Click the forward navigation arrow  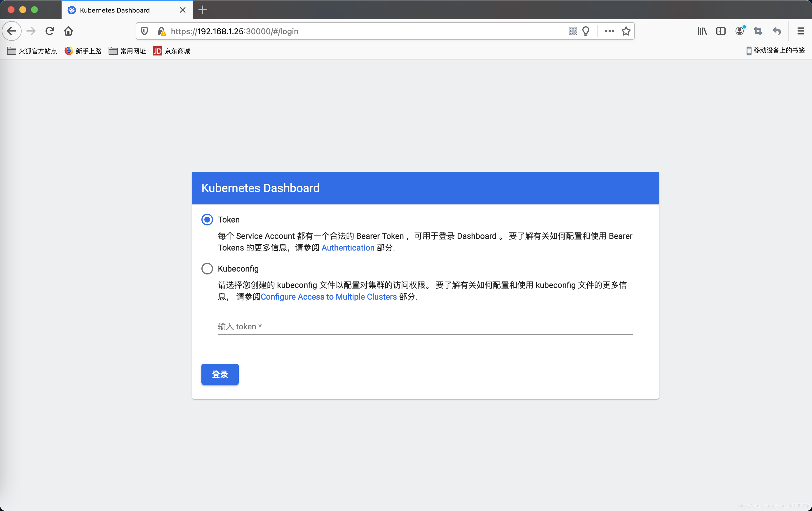pyautogui.click(x=31, y=31)
